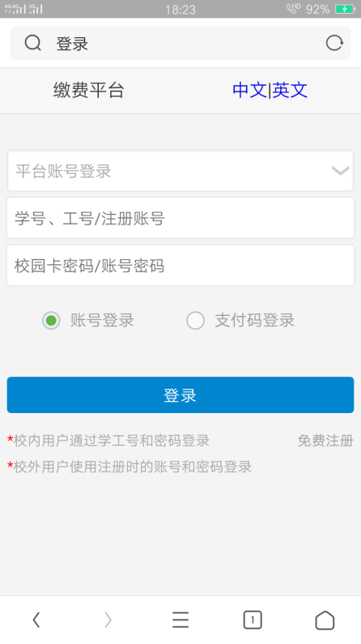Image resolution: width=361 pixels, height=644 pixels.
Task: Tap the address bar showing 登录
Action: (x=180, y=43)
